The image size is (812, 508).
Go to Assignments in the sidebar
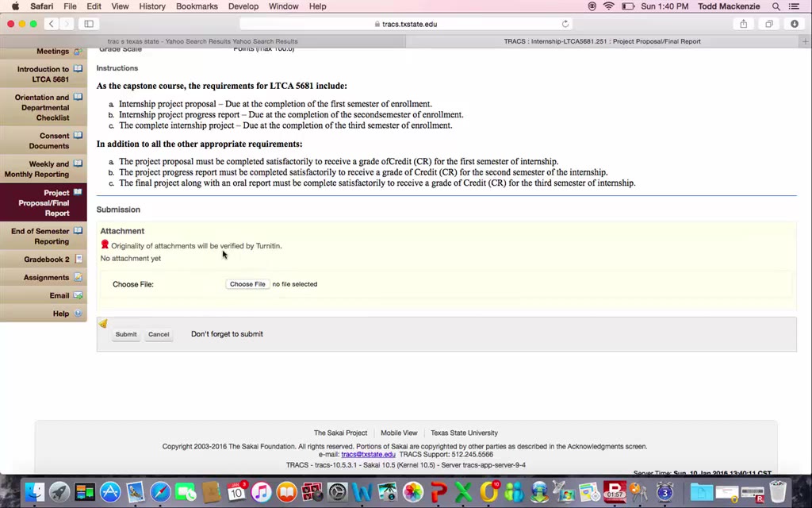tap(46, 278)
